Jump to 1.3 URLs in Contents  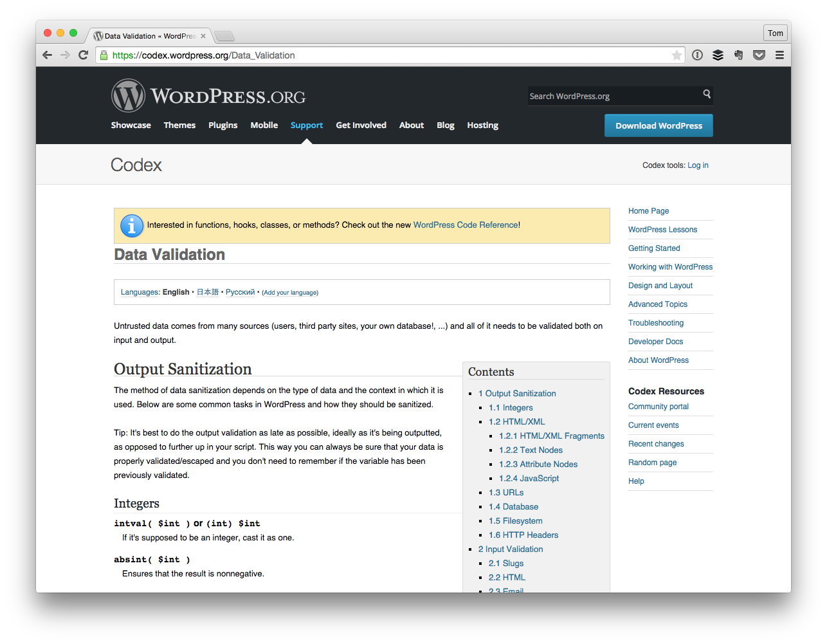click(x=506, y=493)
